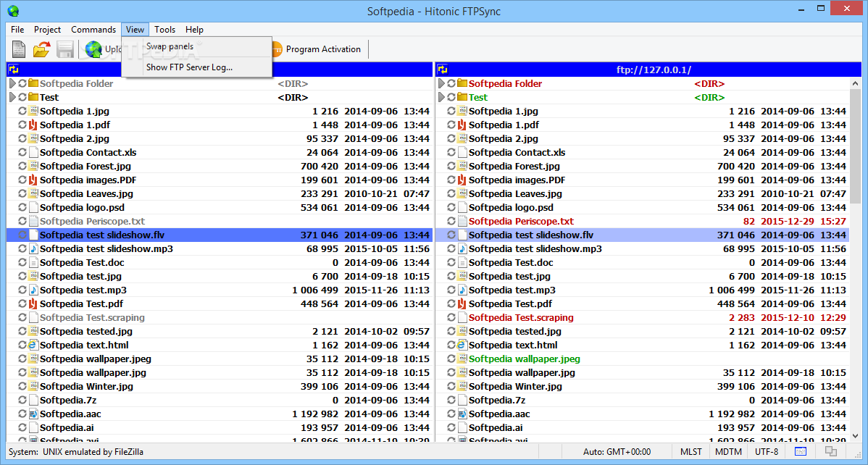Screen dimensions: 868x465
Task: Click the image icon of right Softpedia wallpaper.jpeg
Action: click(x=462, y=359)
